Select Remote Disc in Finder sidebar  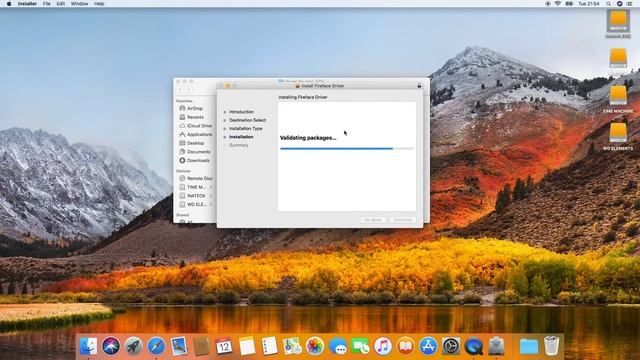199,178
